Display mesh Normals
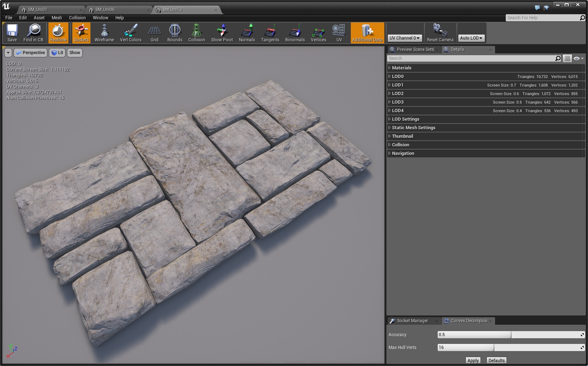588x366 pixels. pos(247,33)
